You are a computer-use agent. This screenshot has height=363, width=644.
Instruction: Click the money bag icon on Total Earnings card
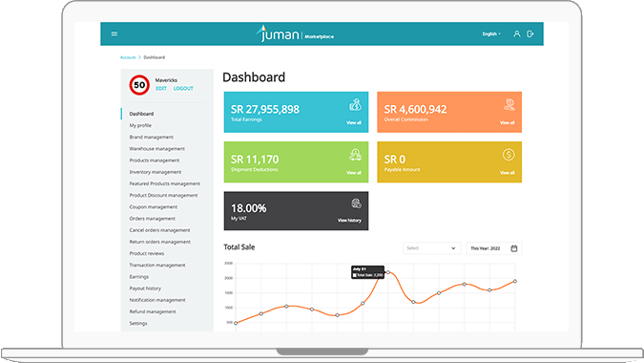point(355,105)
